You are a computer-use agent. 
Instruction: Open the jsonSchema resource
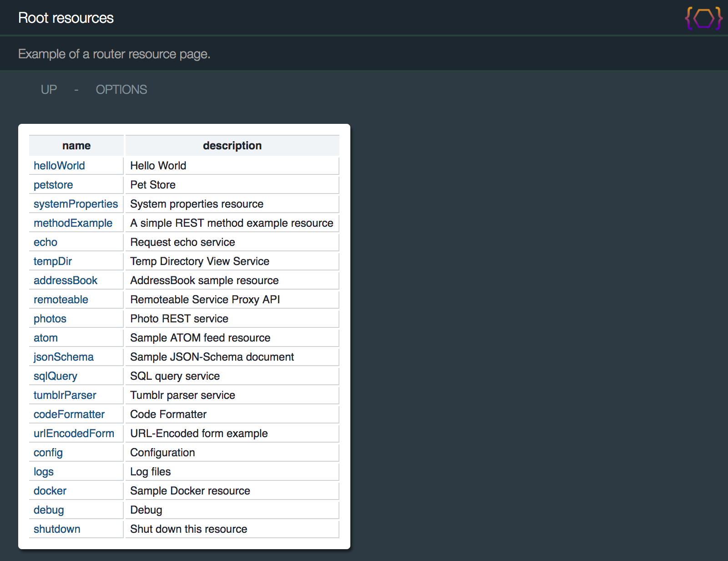pos(64,357)
